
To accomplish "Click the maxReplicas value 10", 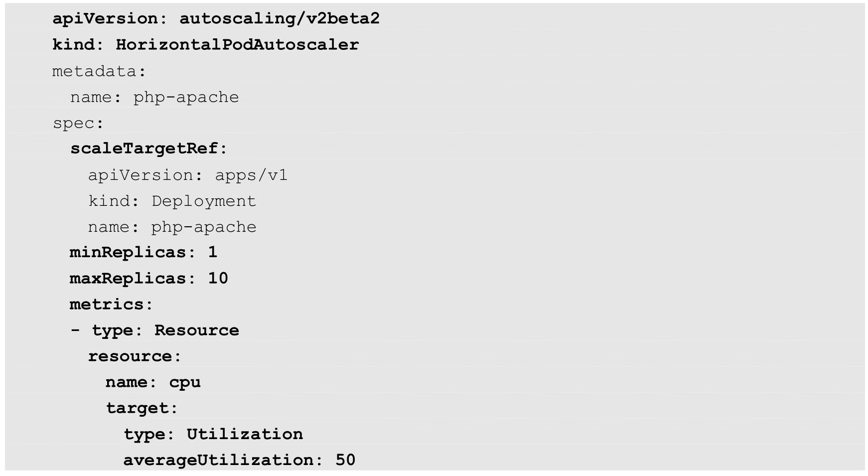I will coord(218,278).
